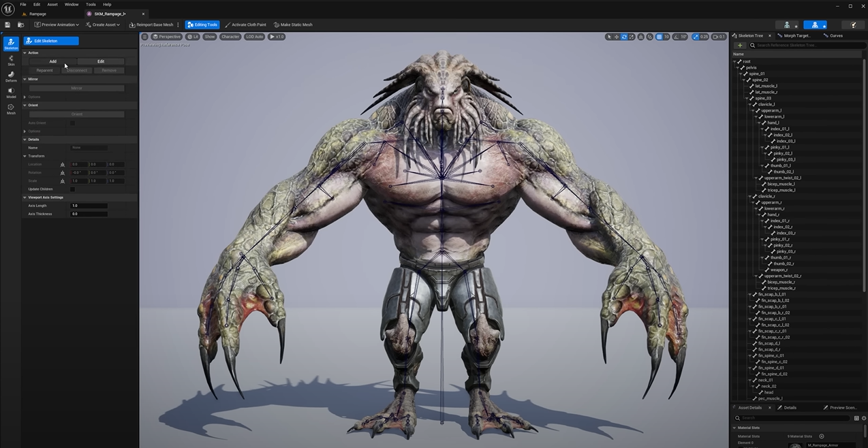868x448 pixels.
Task: Open the Skeletal Mesh asset editor icon
Action: (x=815, y=25)
